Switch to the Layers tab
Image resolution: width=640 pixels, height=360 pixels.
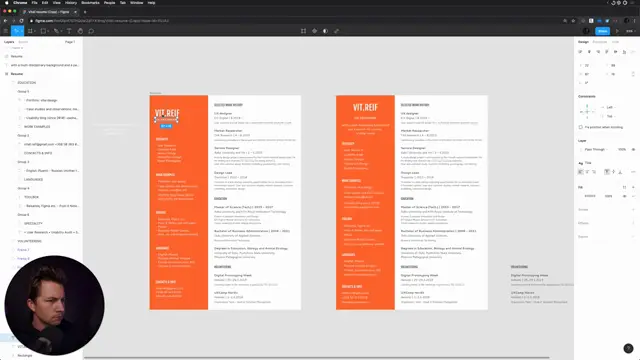click(x=9, y=42)
